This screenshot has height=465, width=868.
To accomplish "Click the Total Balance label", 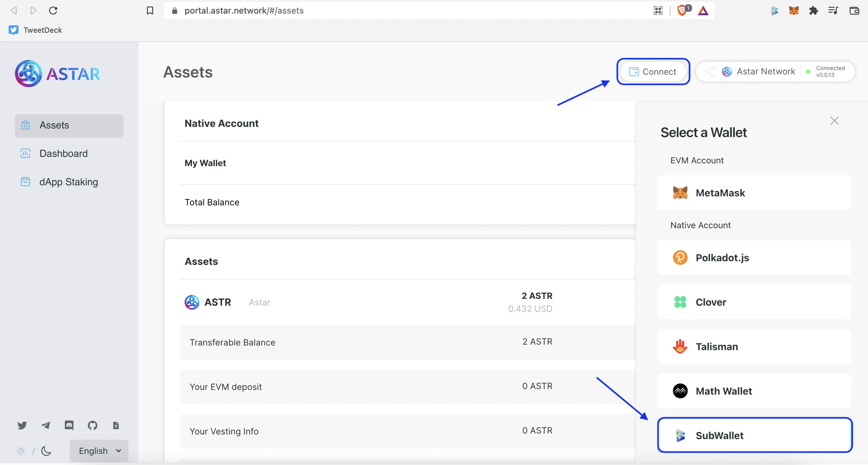I will click(x=212, y=202).
